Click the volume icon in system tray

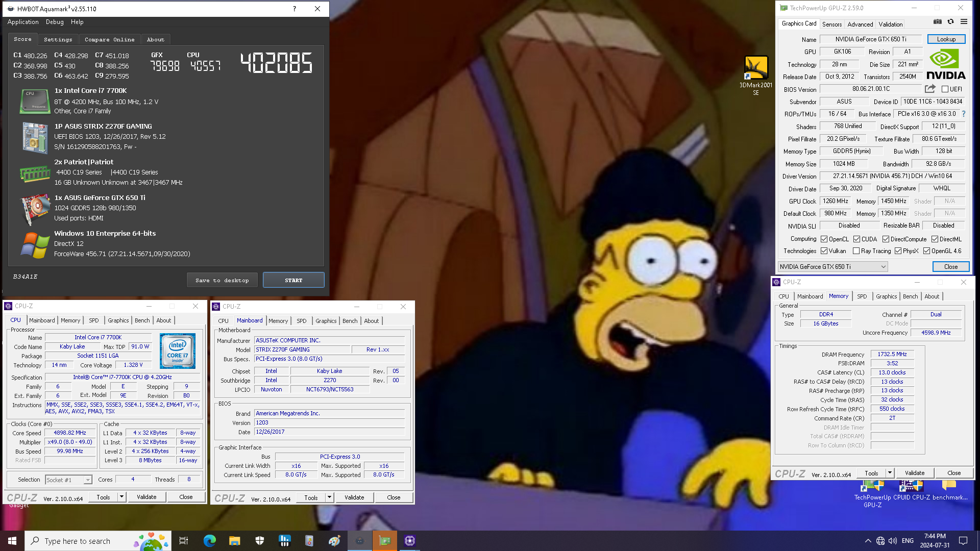[x=892, y=541]
